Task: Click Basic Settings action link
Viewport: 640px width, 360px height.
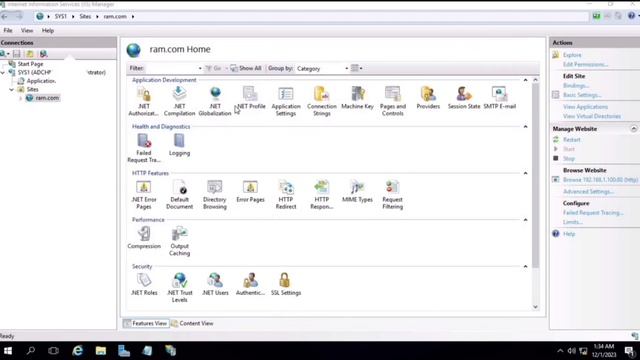Action: [582, 95]
